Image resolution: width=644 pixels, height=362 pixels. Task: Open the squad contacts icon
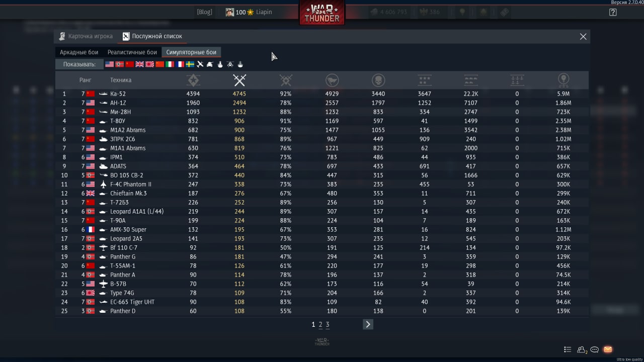coord(582,349)
